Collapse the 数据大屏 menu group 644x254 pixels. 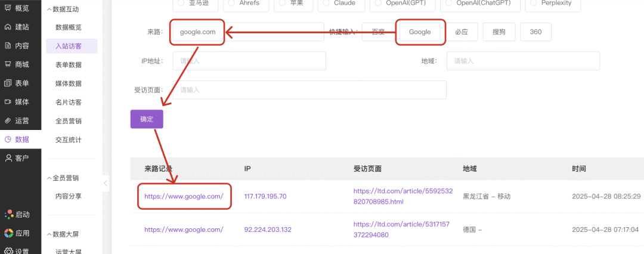click(63, 234)
